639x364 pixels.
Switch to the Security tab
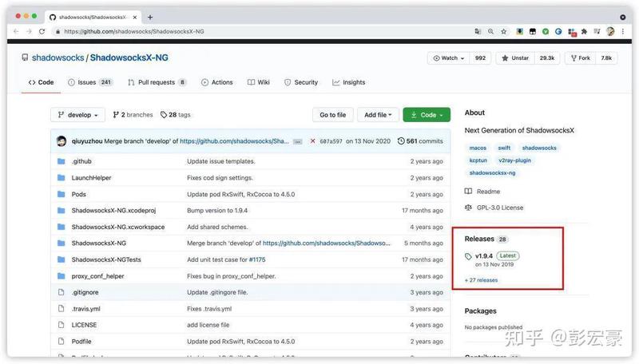(301, 82)
